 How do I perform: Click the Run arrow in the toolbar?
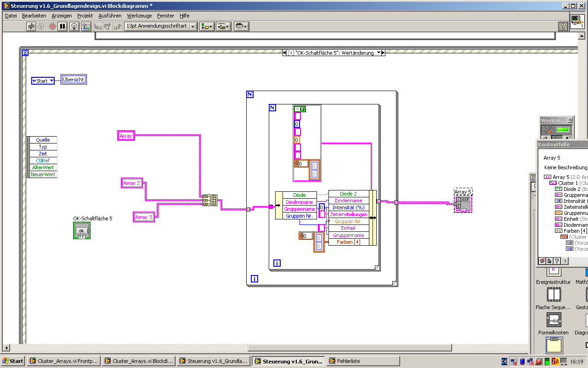pyautogui.click(x=31, y=27)
